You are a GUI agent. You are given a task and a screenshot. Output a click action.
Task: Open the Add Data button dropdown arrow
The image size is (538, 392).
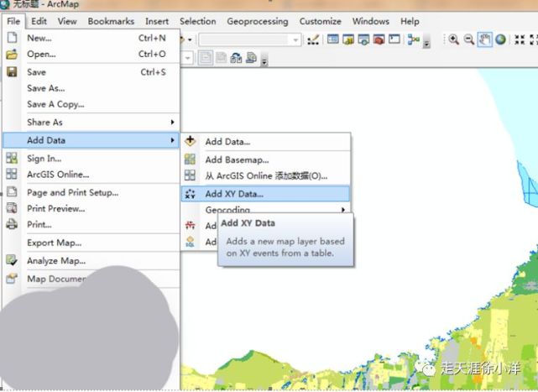pyautogui.click(x=190, y=39)
